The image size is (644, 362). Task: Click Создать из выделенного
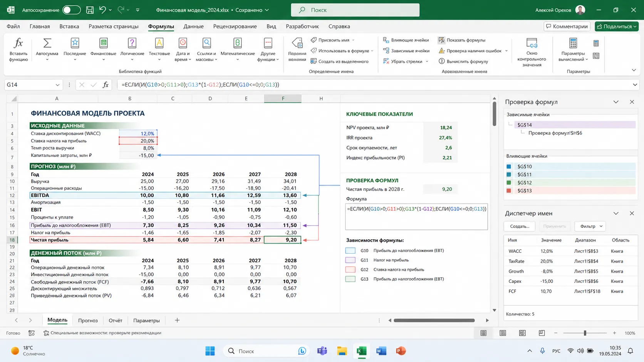339,61
